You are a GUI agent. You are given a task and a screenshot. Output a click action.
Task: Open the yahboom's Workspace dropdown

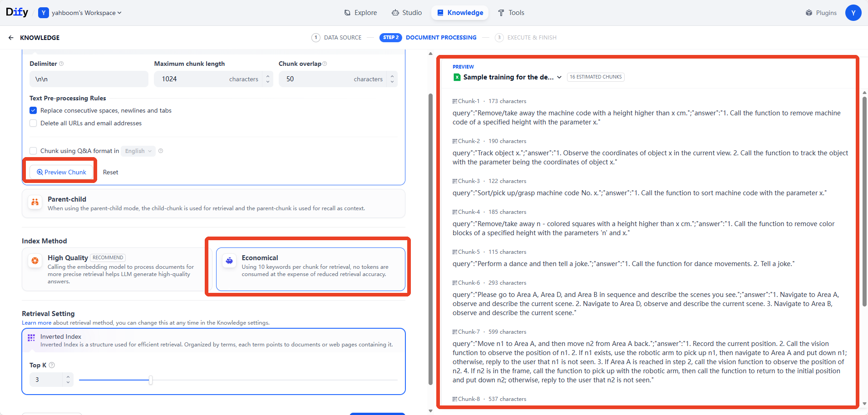pos(80,13)
